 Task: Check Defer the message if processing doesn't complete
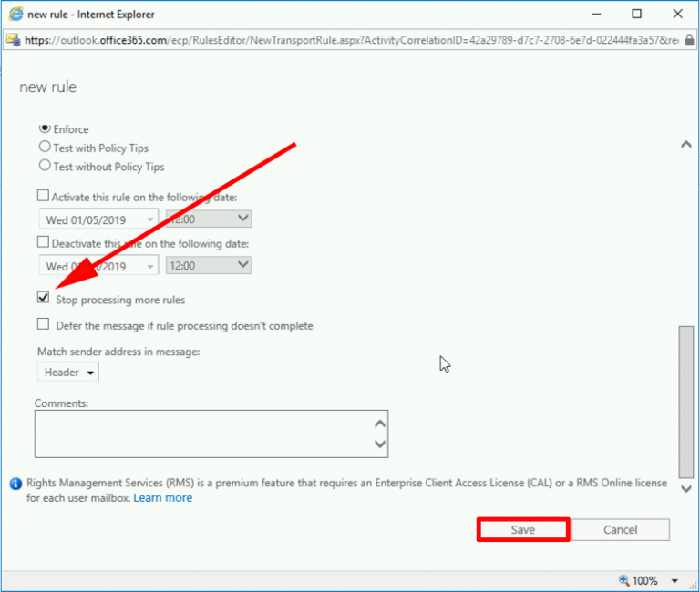(x=43, y=324)
